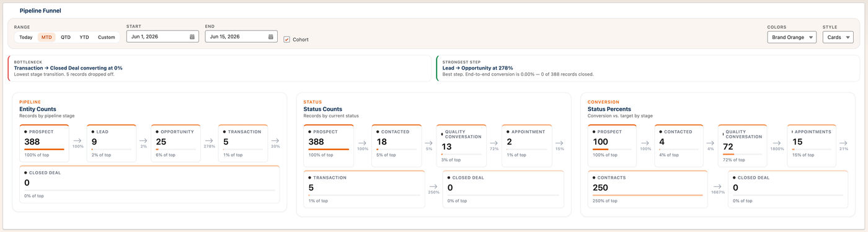Click the Closed Deal card in Status Percents

tap(788, 189)
